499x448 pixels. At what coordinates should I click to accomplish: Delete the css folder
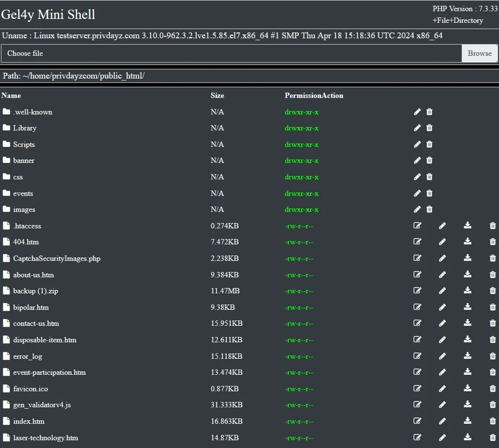(x=429, y=176)
